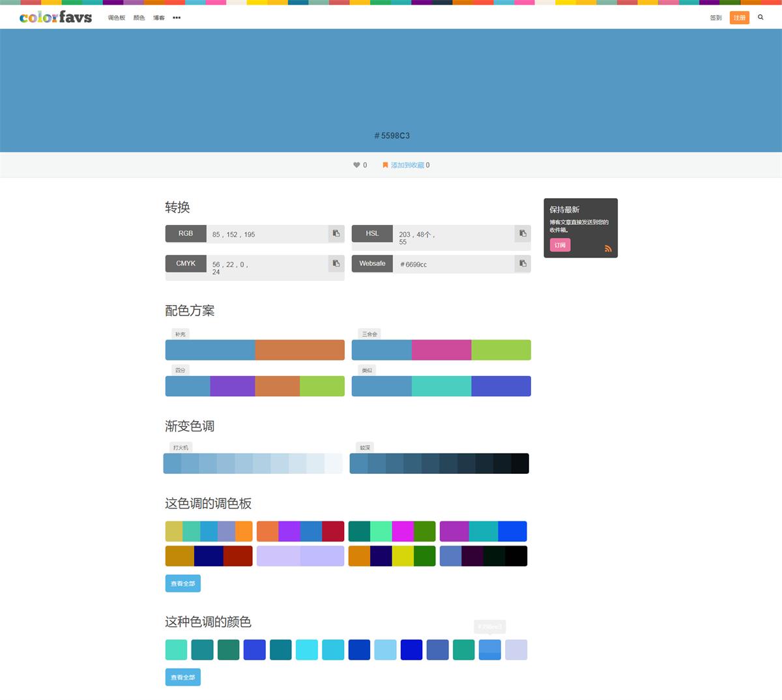
Task: Pick the black swatch in darker shades
Action: (520, 463)
